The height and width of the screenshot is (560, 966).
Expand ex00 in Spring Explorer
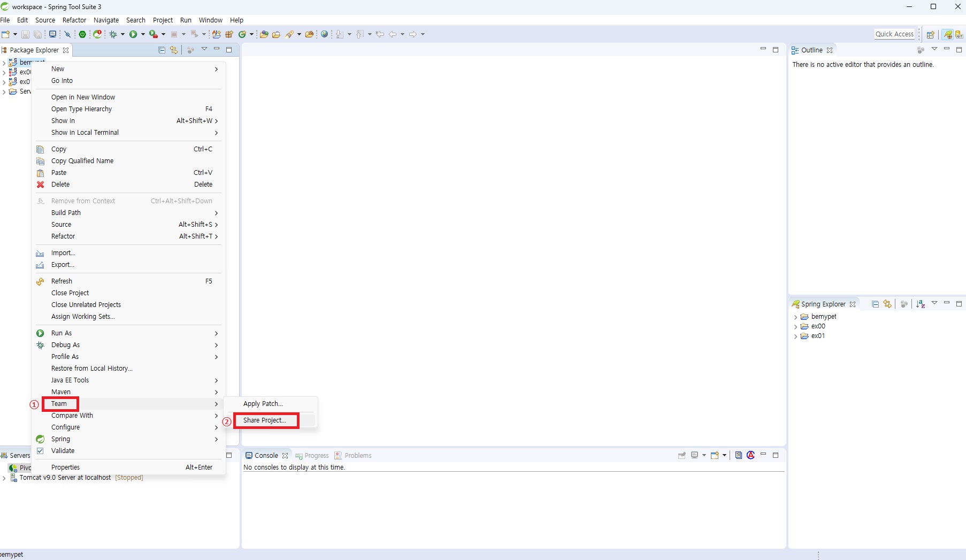tap(795, 327)
